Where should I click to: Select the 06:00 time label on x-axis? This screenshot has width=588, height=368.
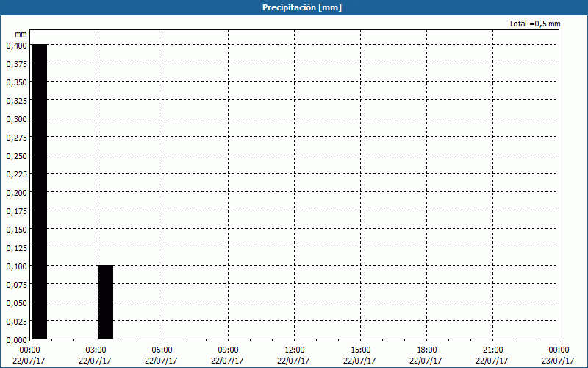click(x=162, y=350)
